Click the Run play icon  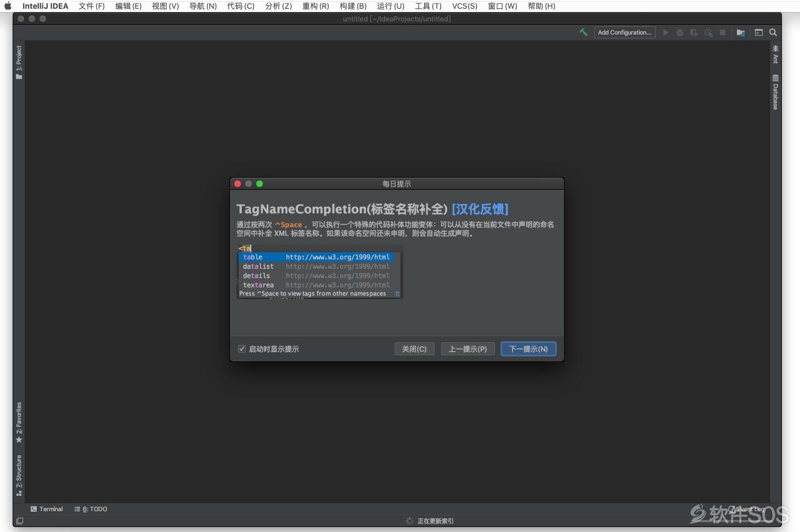(666, 32)
